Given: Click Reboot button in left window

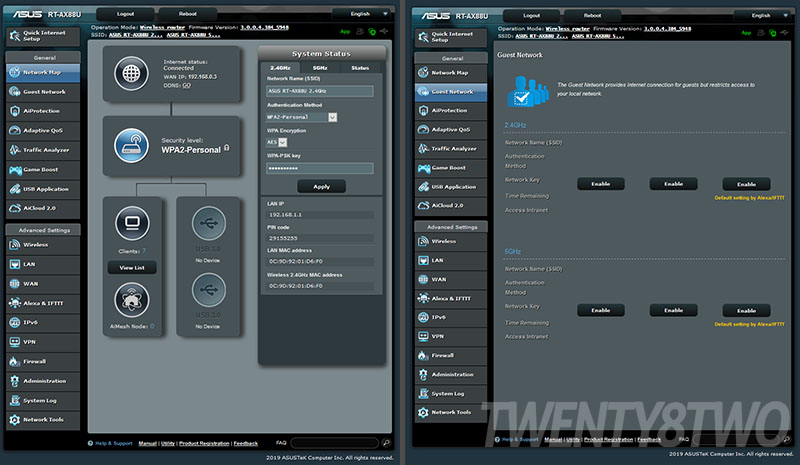Looking at the screenshot, I should pyautogui.click(x=187, y=14).
